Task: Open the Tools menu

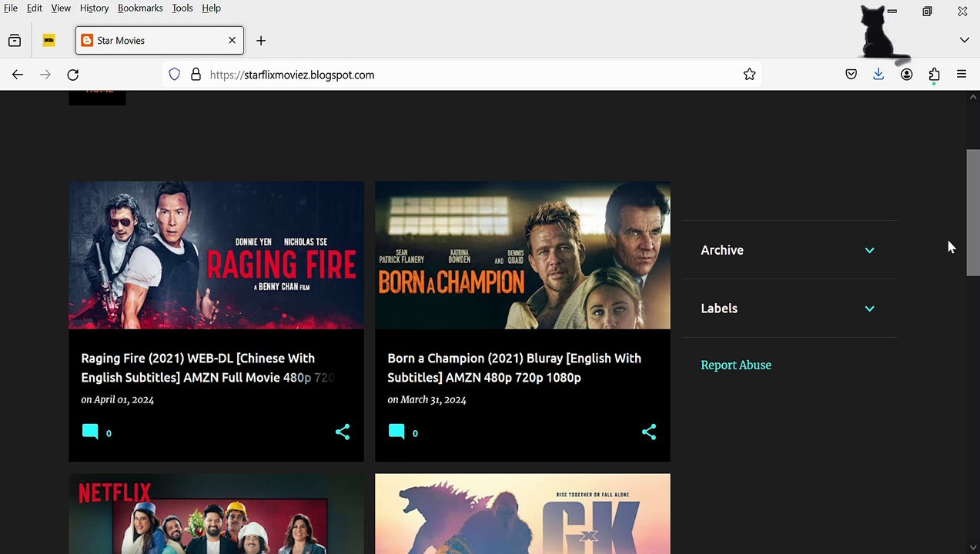Action: (182, 8)
